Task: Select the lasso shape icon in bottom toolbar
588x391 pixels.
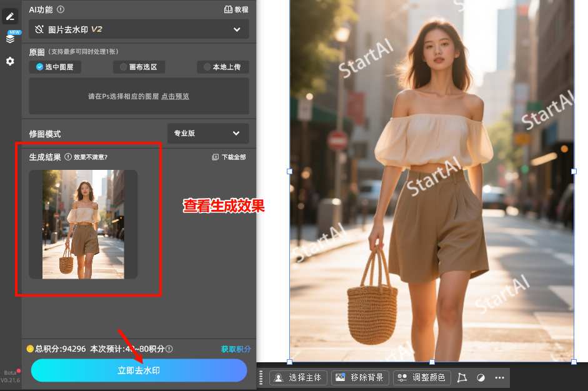Action: (462, 378)
